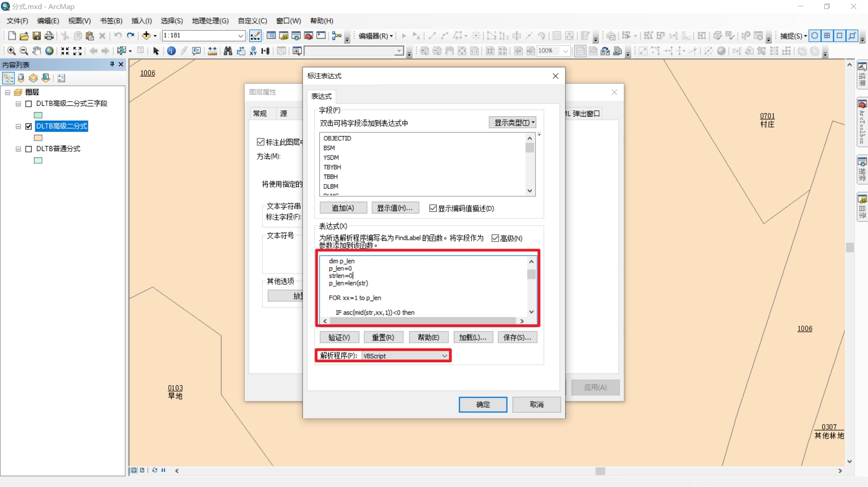This screenshot has height=487, width=868.
Task: Redo the last action
Action: (131, 36)
